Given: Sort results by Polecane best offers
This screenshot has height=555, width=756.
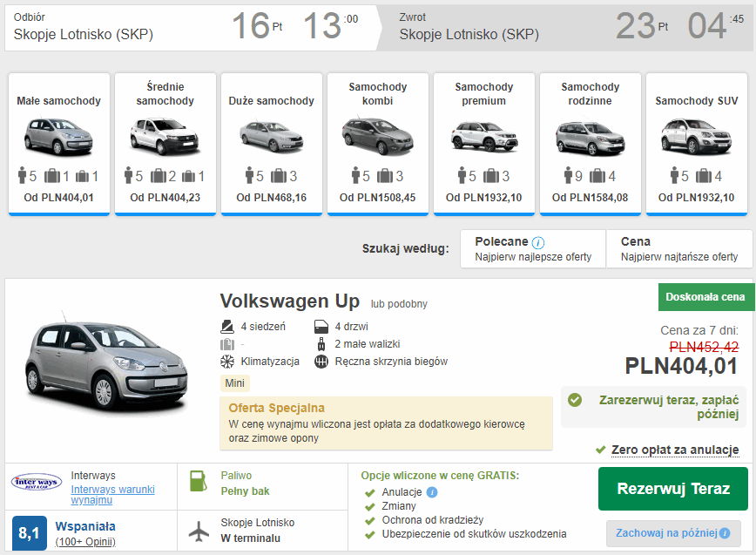Looking at the screenshot, I should pos(532,248).
